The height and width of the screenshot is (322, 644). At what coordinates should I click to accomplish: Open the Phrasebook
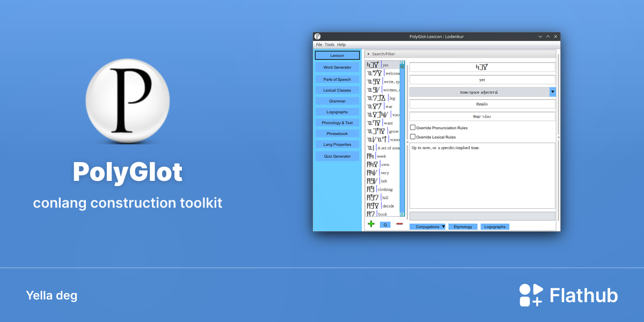[338, 134]
